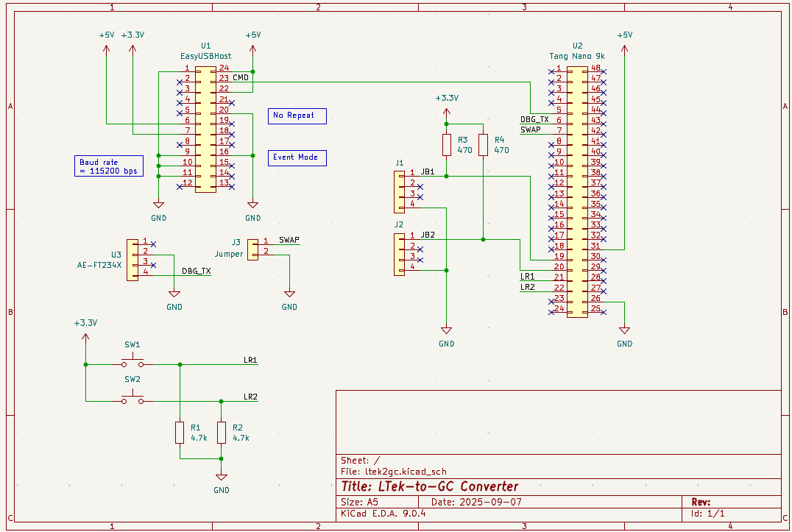Click the J3 Jumper connector symbol
The image size is (792, 532).
(x=252, y=249)
